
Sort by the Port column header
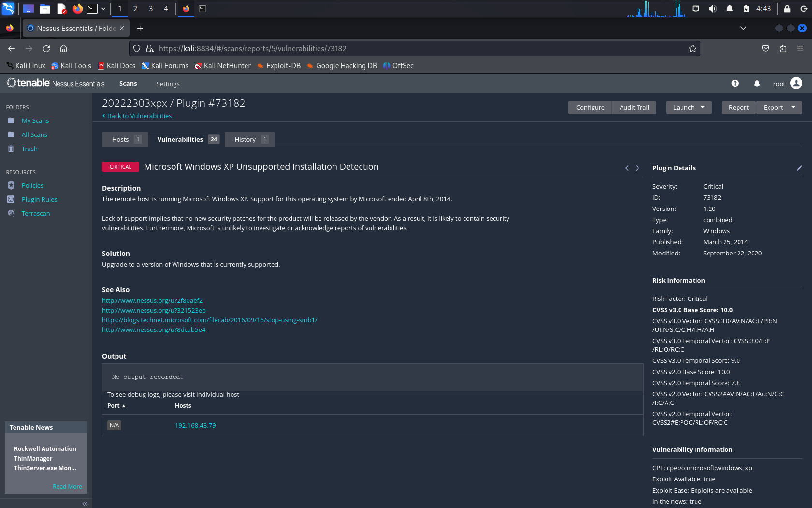[116, 406]
